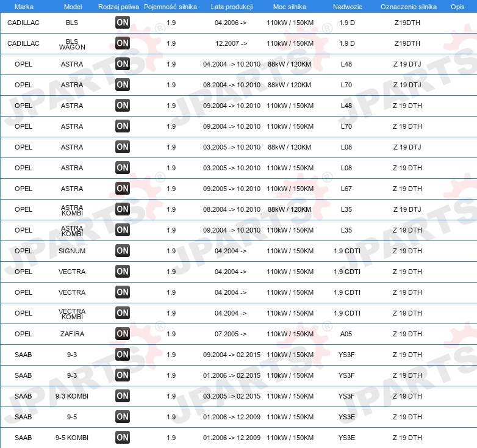The height and width of the screenshot is (448, 477).
Task: Click the Z 19 DTJ cell in ASTRA L48 row
Action: pos(407,64)
